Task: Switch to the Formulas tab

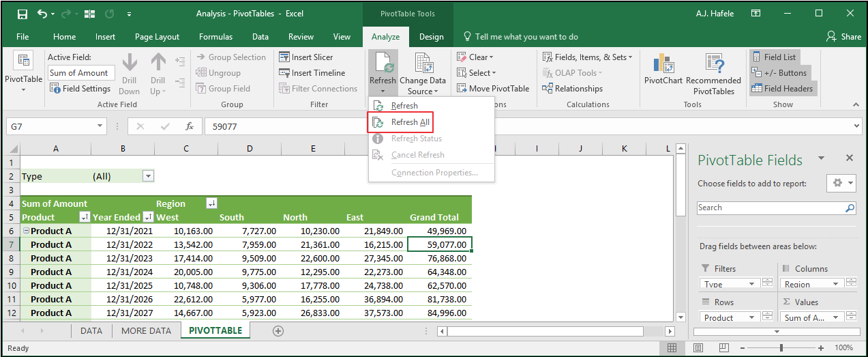Action: (x=215, y=37)
